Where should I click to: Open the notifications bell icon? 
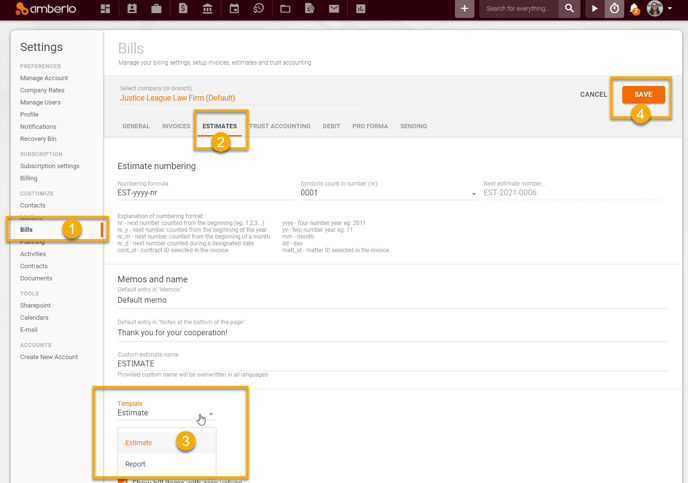634,9
